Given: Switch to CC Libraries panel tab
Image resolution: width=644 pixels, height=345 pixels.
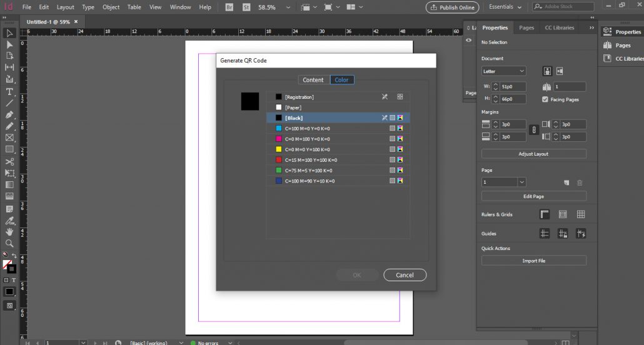Looking at the screenshot, I should pos(560,27).
